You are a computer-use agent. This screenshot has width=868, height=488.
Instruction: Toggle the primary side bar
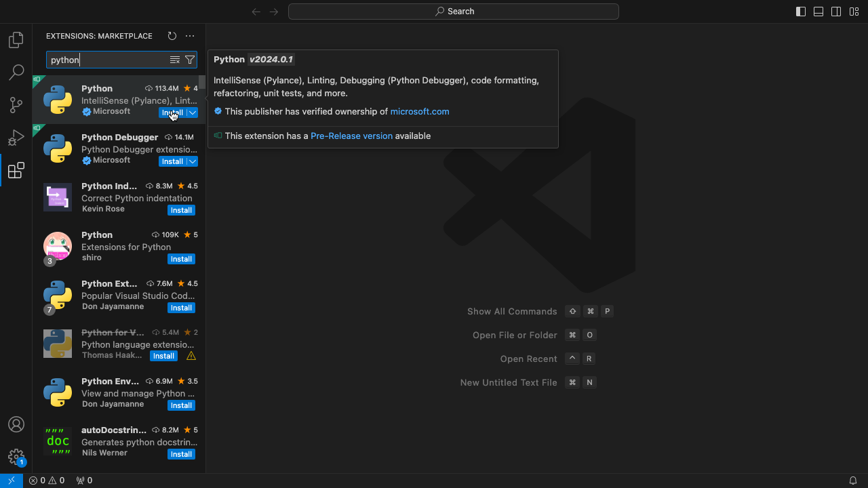coord(801,12)
